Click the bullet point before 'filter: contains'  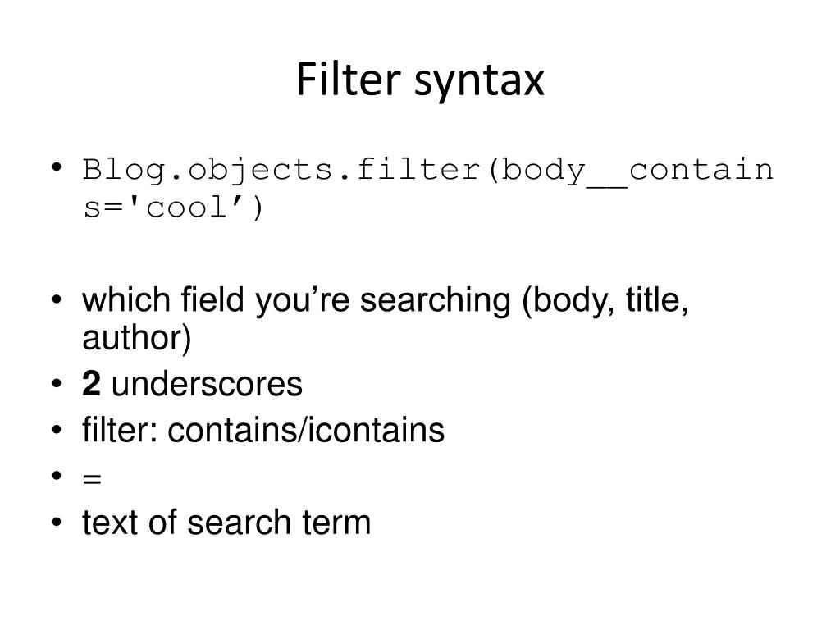[x=57, y=430]
